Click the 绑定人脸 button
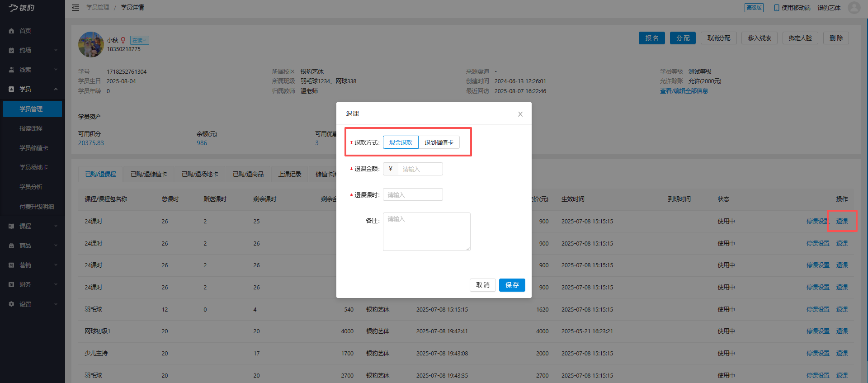This screenshot has width=868, height=383. (800, 38)
